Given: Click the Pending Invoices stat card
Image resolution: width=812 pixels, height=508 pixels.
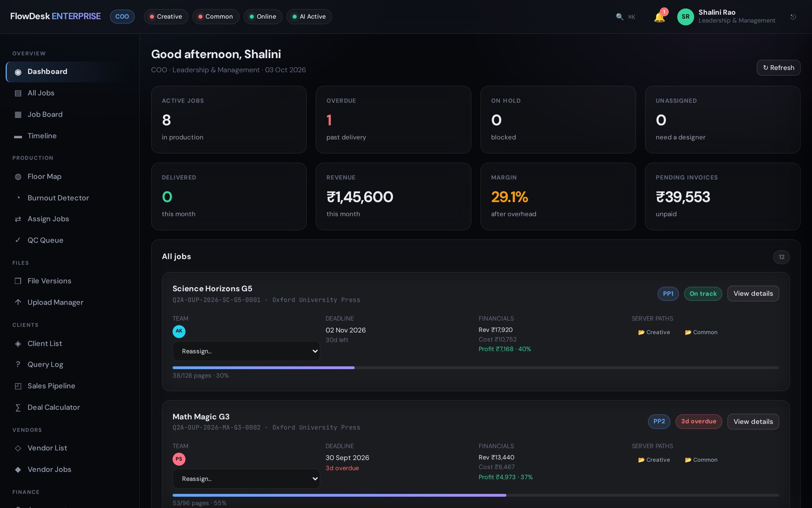Looking at the screenshot, I should (723, 196).
